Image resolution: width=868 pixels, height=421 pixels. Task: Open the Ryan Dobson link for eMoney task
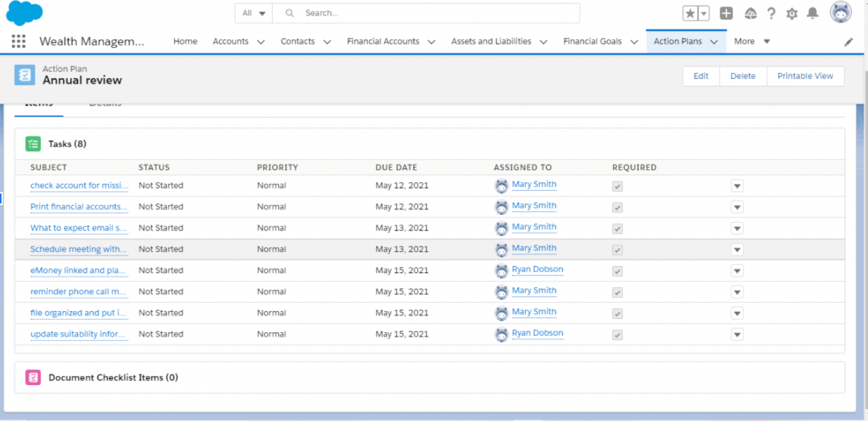point(537,270)
